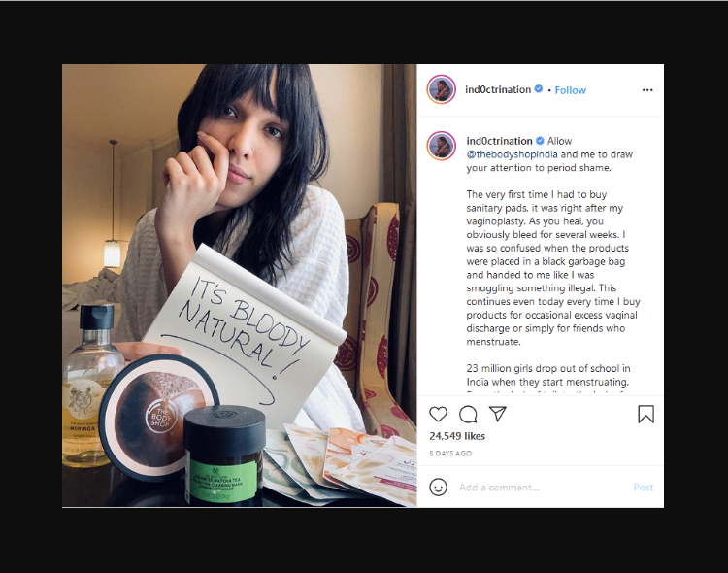The image size is (728, 573).
Task: View the 24,549 likes list
Action: click(457, 436)
